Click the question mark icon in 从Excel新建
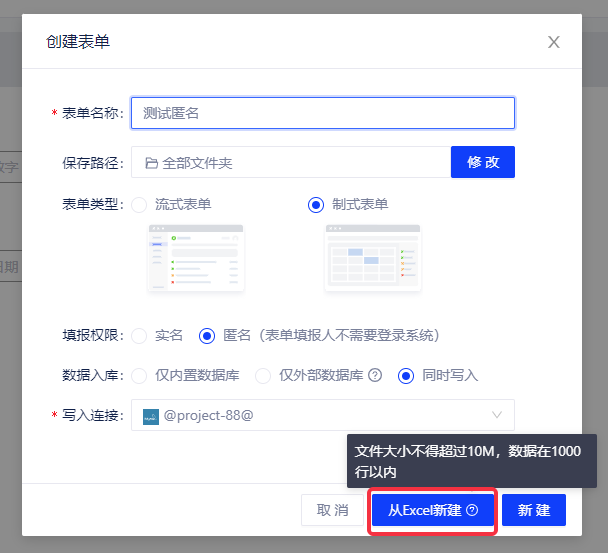Screen dimensions: 608x553 click(472, 510)
